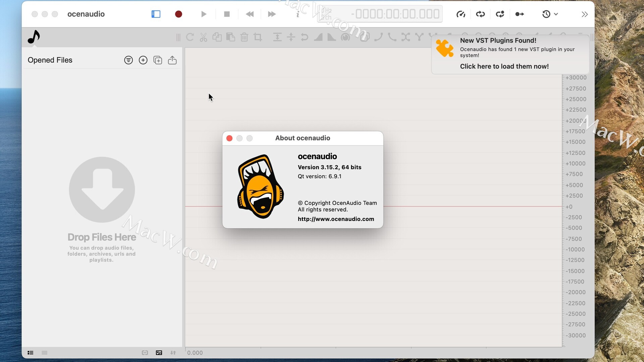Click the Rewind button

250,14
